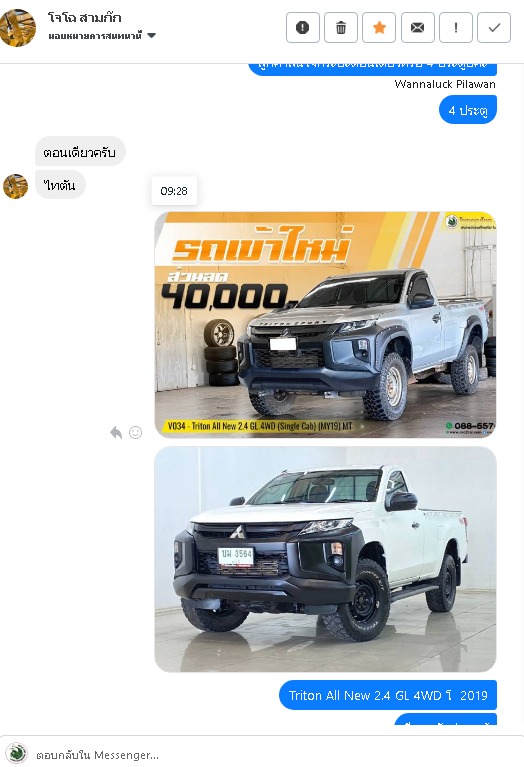524x767 pixels.
Task: Delete conversation with trash icon
Action: (341, 27)
